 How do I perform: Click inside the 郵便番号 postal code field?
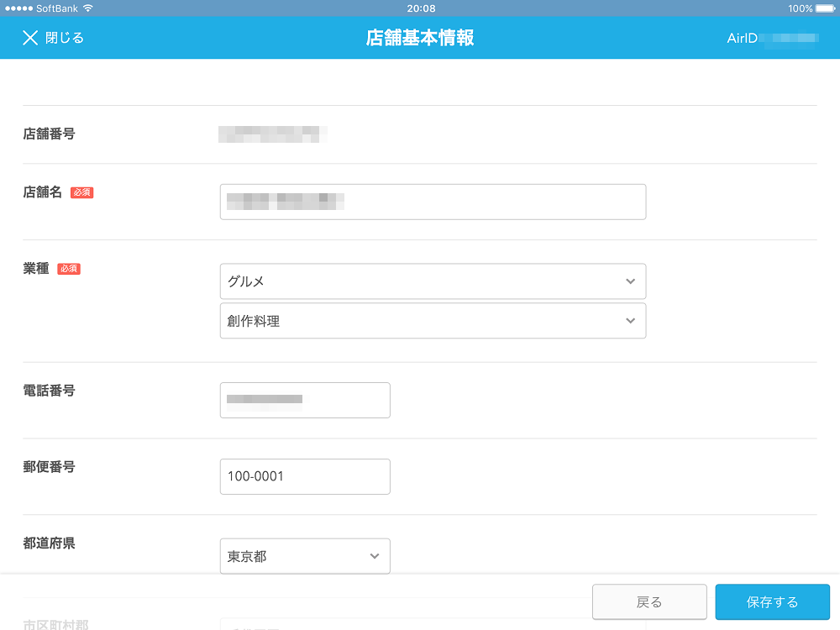[304, 476]
